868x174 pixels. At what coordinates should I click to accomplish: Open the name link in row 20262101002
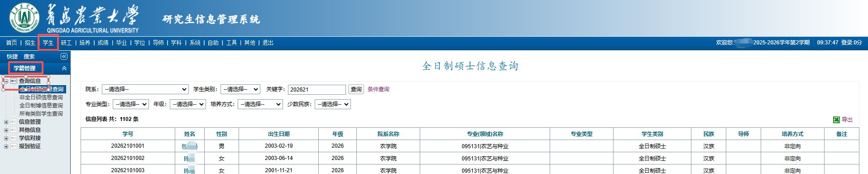189,159
